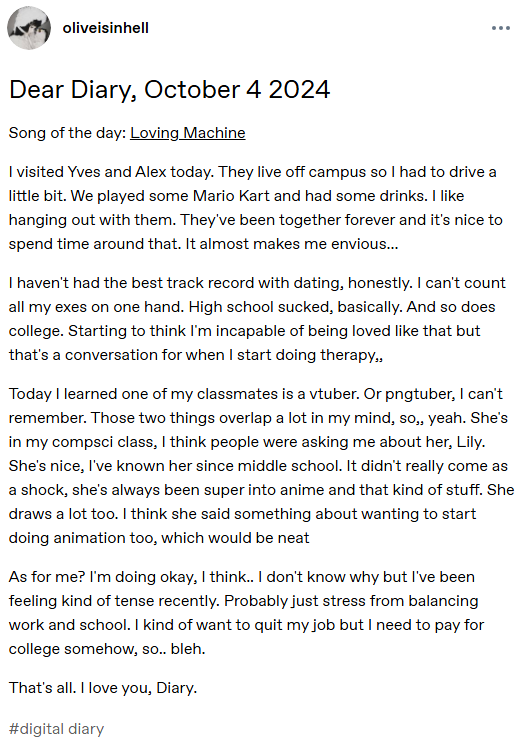Click the paragraph starting 'Today I learned one'

(261, 466)
